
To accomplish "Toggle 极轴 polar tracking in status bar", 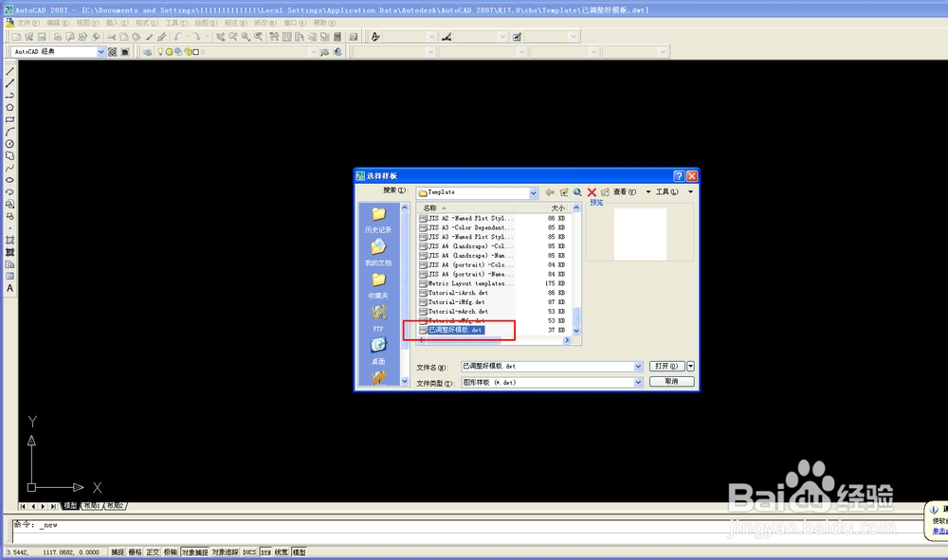I will pyautogui.click(x=171, y=552).
